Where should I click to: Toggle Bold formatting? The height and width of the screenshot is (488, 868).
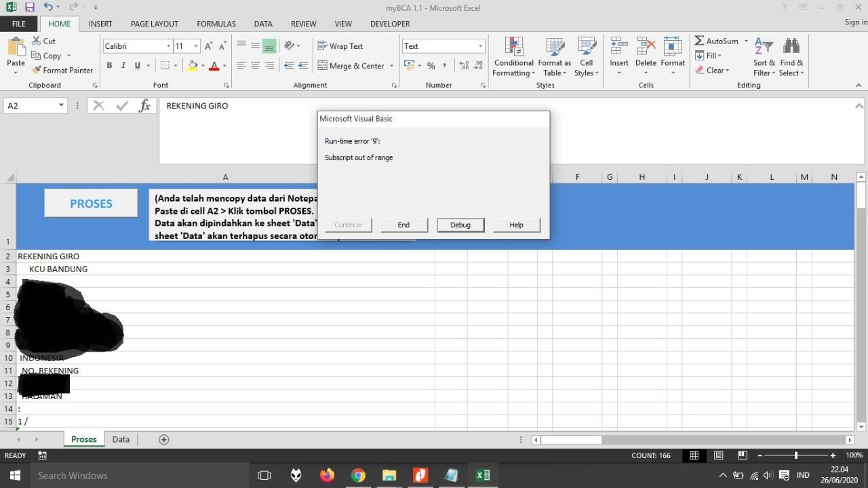(109, 66)
